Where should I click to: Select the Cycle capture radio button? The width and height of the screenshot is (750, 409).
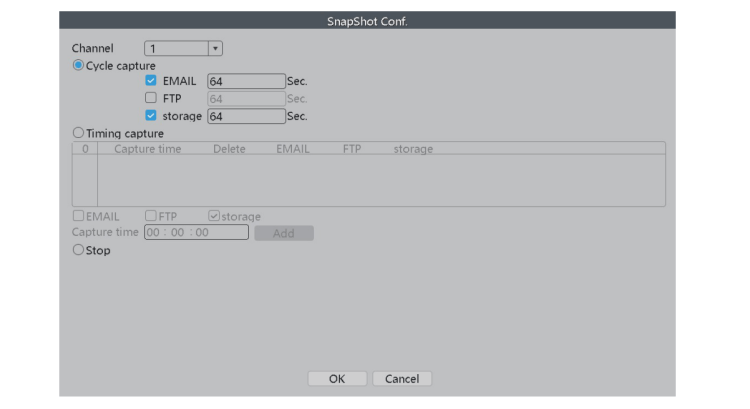[x=78, y=65]
